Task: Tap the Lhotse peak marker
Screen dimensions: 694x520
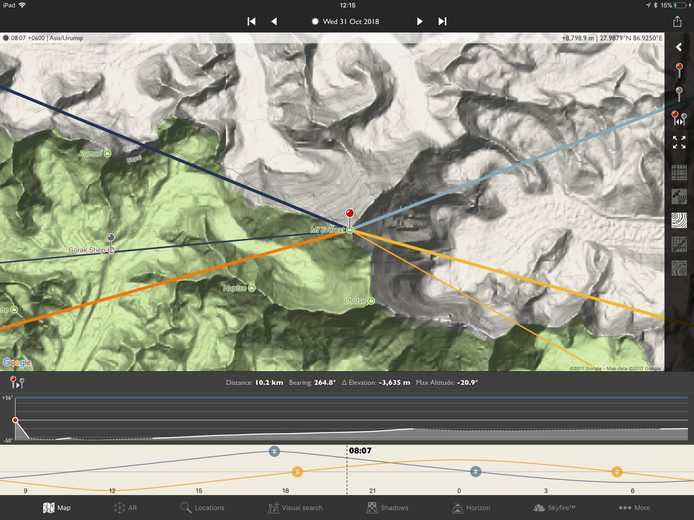Action: [371, 301]
